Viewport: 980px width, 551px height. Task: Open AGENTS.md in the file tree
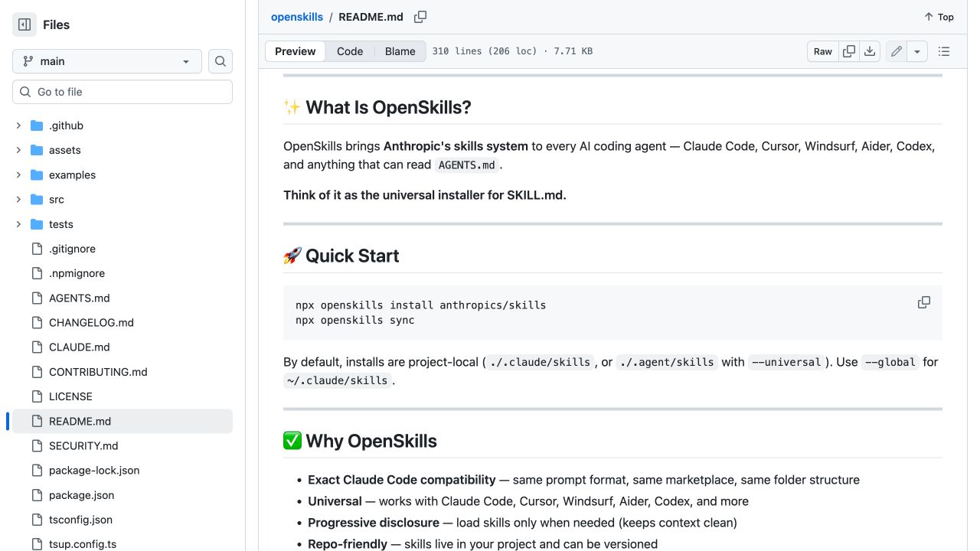80,298
